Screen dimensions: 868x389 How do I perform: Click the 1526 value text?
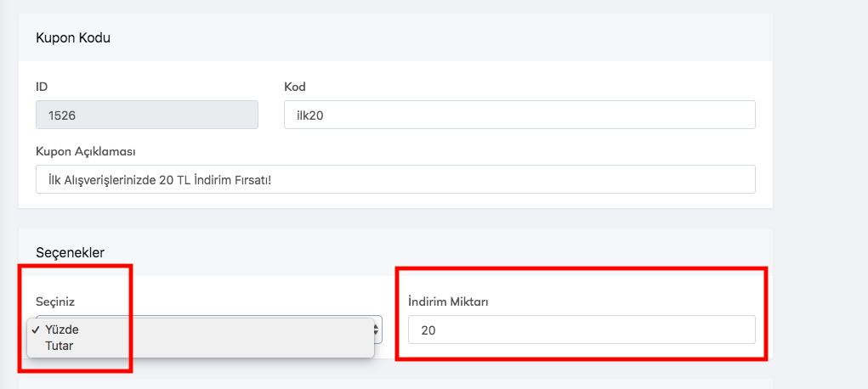tap(63, 115)
